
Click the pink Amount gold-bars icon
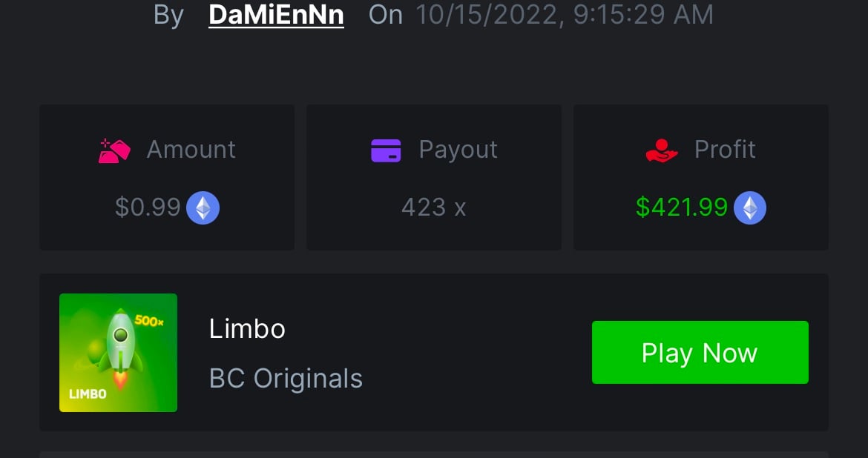[114, 150]
